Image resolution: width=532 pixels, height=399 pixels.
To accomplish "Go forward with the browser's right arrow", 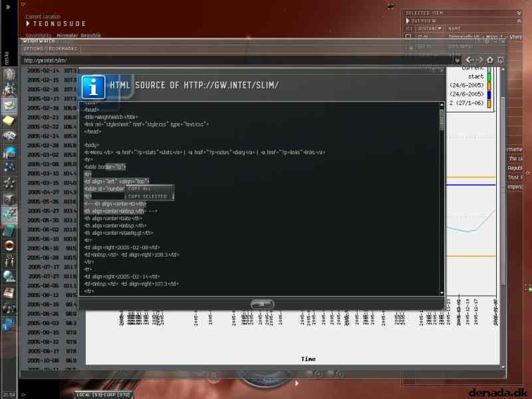I will (479, 60).
